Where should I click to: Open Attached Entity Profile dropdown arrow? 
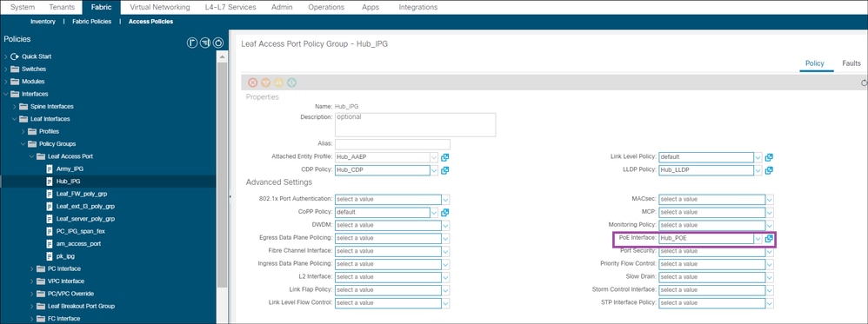pyautogui.click(x=434, y=157)
